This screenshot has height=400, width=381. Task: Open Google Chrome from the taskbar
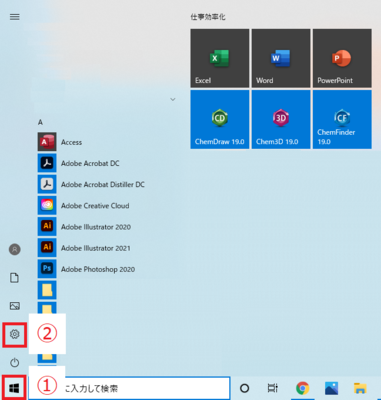point(302,388)
